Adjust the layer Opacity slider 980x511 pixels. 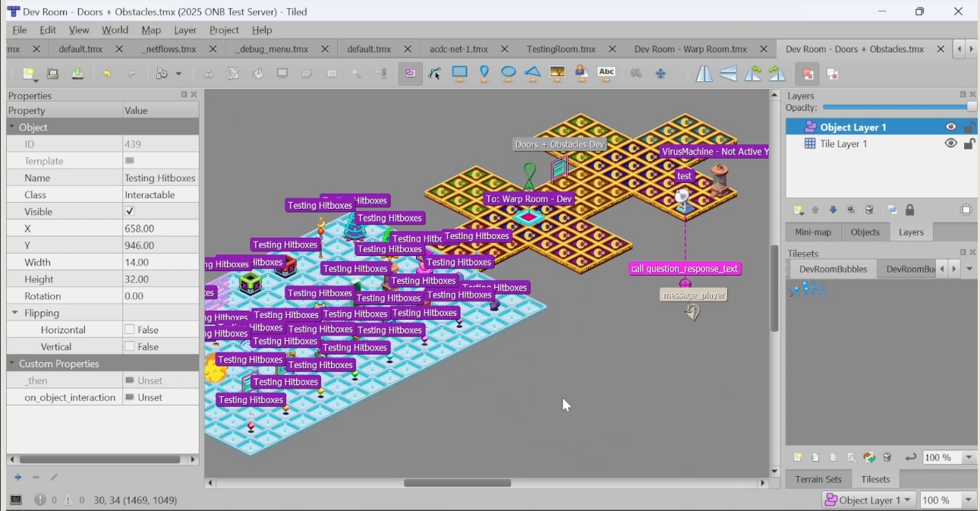[x=899, y=108]
